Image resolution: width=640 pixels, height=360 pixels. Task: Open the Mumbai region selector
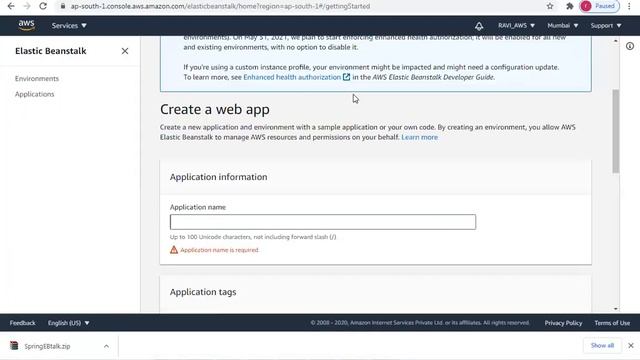point(562,25)
